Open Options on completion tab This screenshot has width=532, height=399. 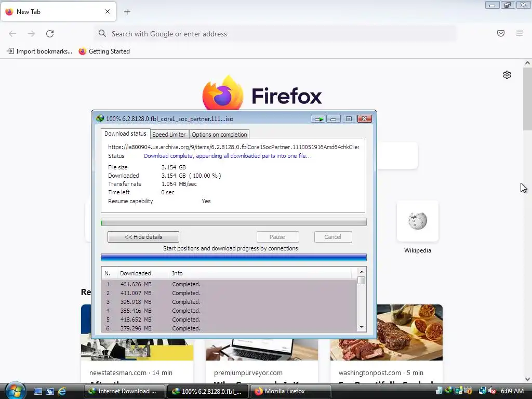(x=219, y=135)
